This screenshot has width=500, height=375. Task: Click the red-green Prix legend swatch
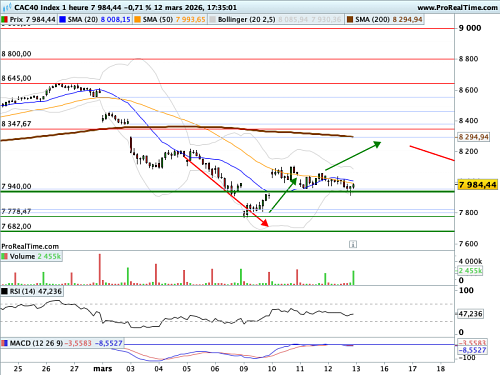pos(5,20)
